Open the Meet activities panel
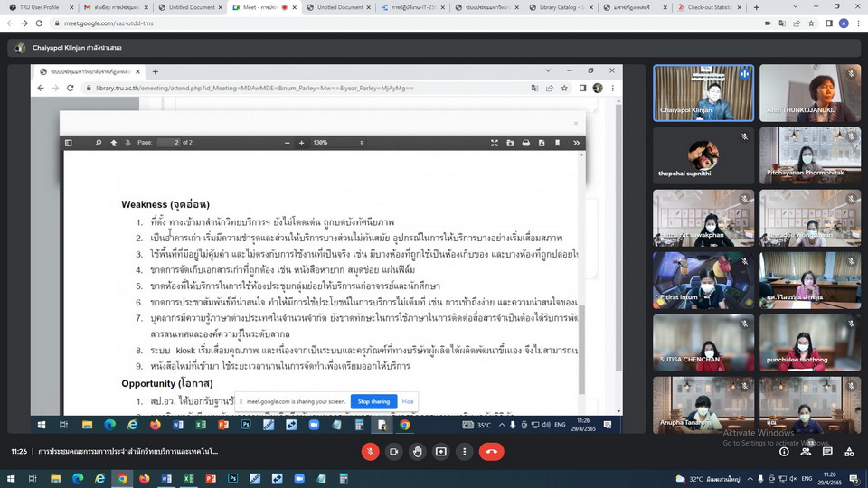 click(x=849, y=452)
